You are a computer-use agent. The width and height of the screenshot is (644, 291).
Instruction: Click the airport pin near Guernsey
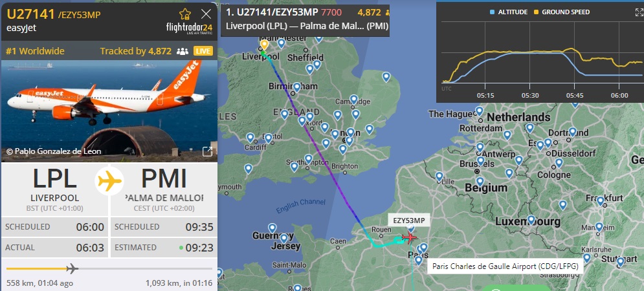pos(272,228)
